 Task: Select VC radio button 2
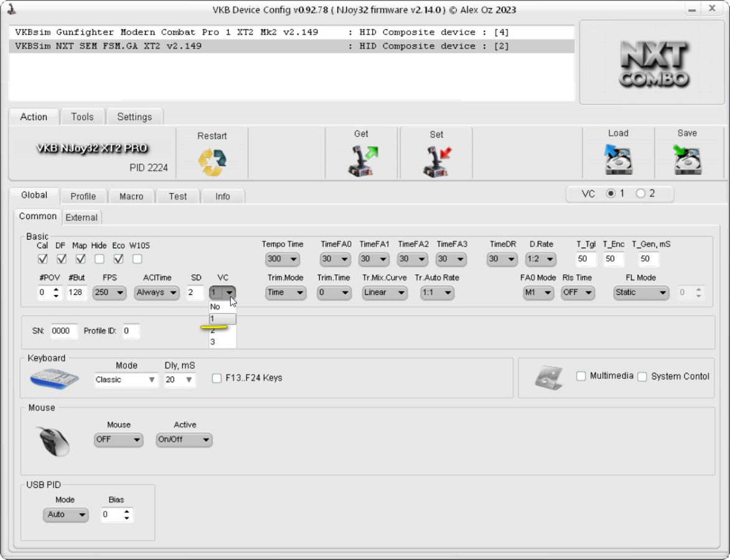click(x=640, y=194)
